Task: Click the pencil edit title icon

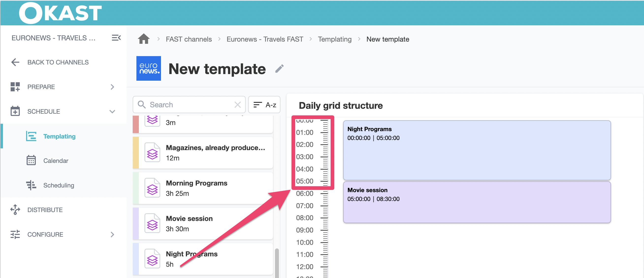Action: (x=279, y=69)
